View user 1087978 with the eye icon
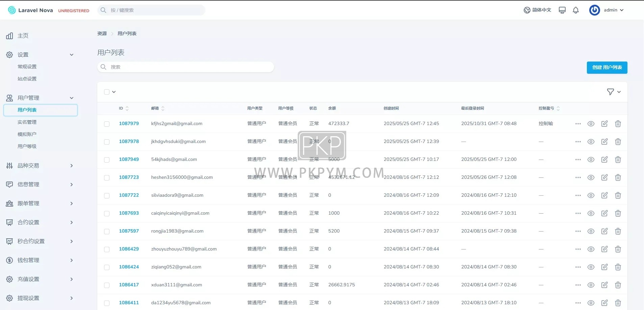Viewport: 644px width, 310px height. coord(591,142)
